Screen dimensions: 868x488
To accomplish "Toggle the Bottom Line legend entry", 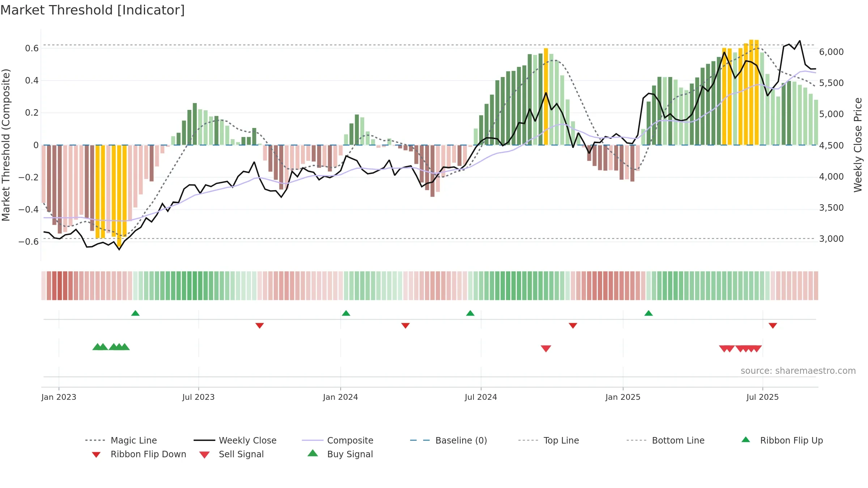I will tap(665, 440).
